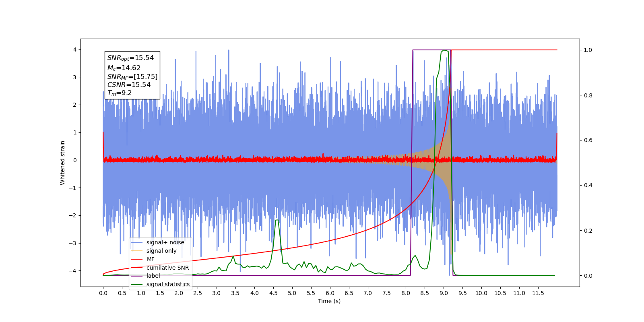Click the right y-axis tick label 0.0

click(x=588, y=276)
